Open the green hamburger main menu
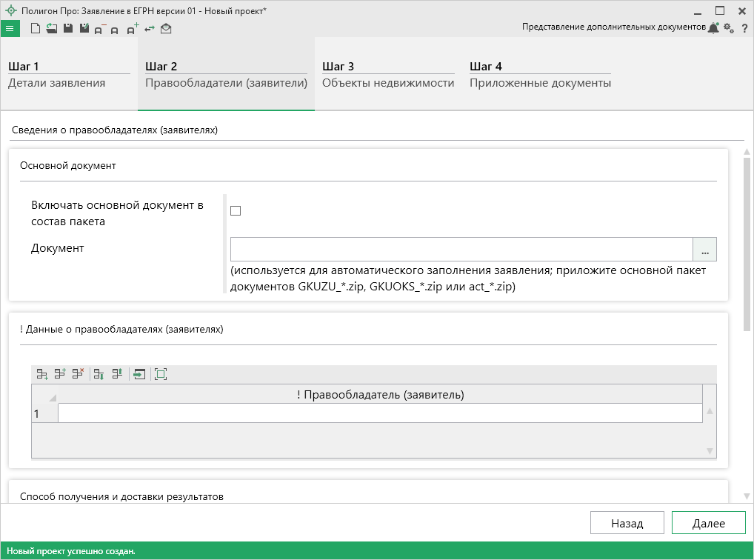 click(x=10, y=29)
